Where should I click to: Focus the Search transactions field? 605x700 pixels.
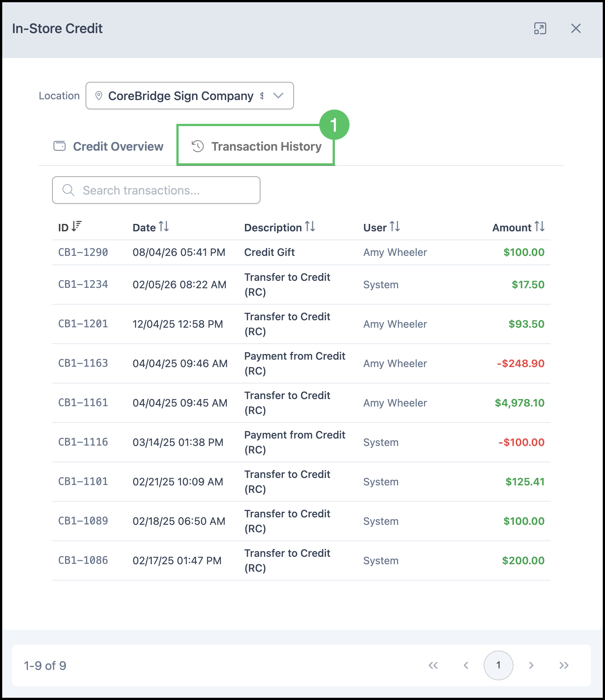(156, 190)
